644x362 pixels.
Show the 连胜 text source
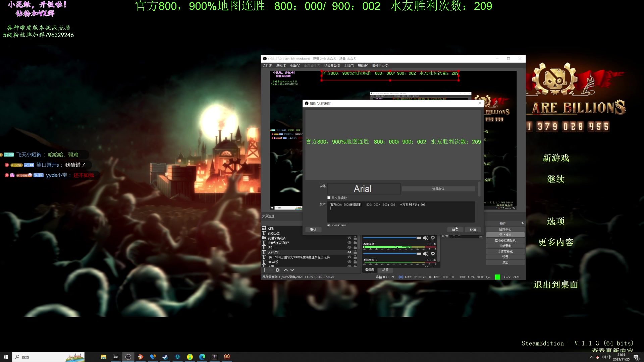349,247
